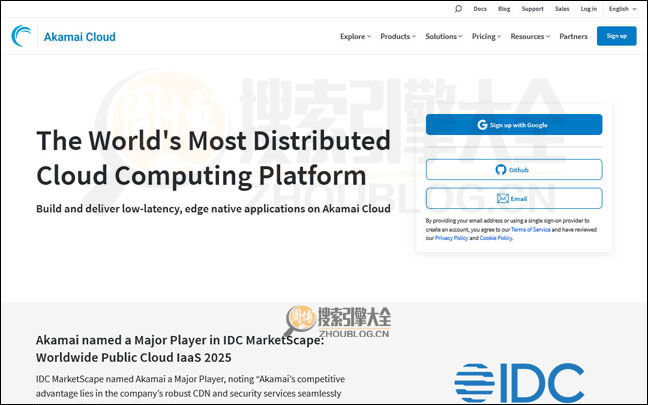Open the Partners nav item

[x=573, y=36]
